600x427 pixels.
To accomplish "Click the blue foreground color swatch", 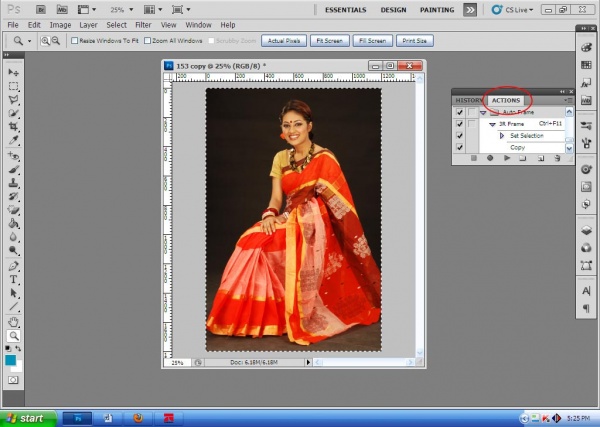I will pyautogui.click(x=11, y=359).
